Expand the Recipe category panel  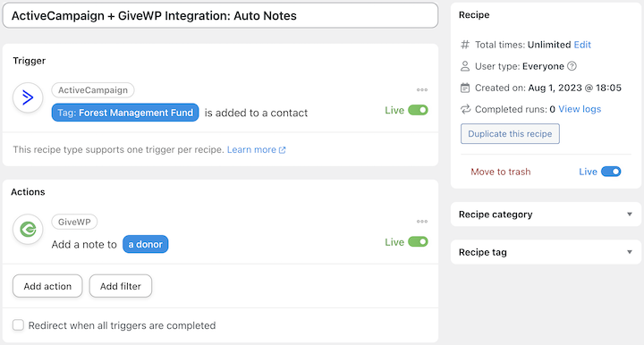click(546, 215)
